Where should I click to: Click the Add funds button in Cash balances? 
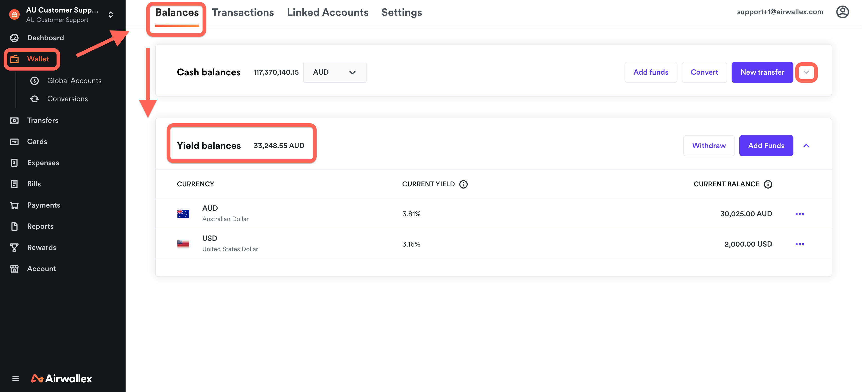(x=651, y=72)
